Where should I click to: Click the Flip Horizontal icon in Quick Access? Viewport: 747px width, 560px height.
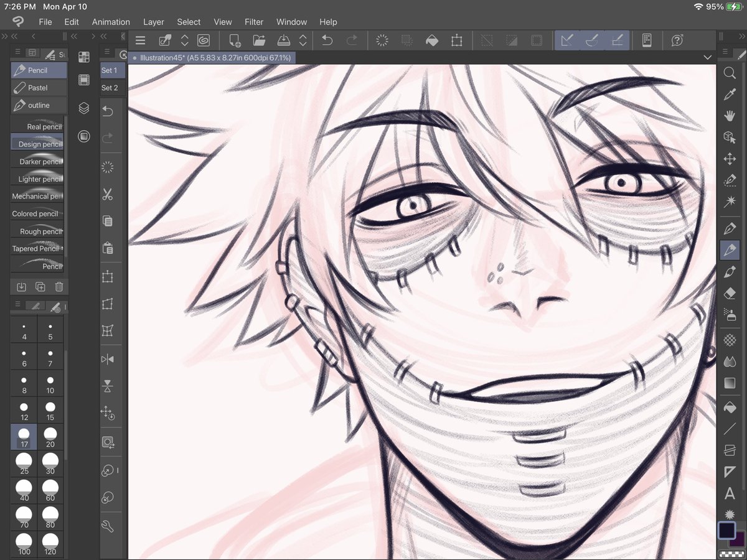coord(108,359)
